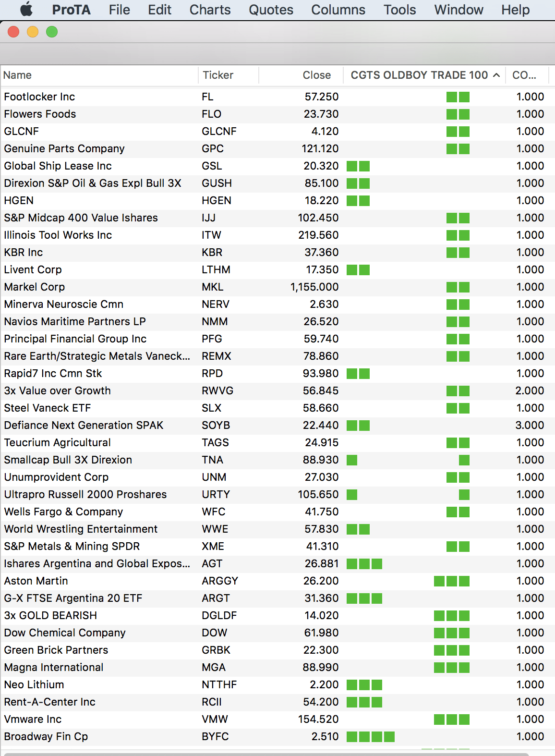Click the green bars in Defiance Next Generation SPAK row
The height and width of the screenshot is (756, 555).
click(x=358, y=426)
